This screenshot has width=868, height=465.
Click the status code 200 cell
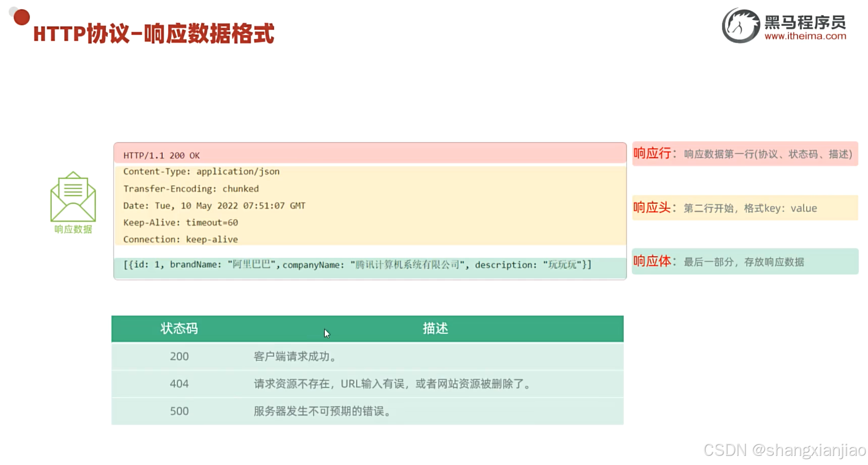click(179, 357)
